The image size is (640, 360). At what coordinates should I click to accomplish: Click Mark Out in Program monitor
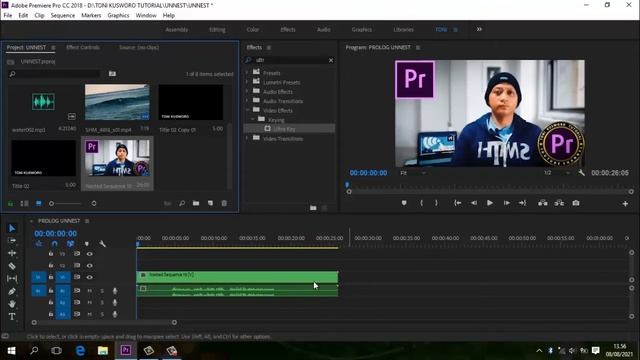tap(436, 203)
